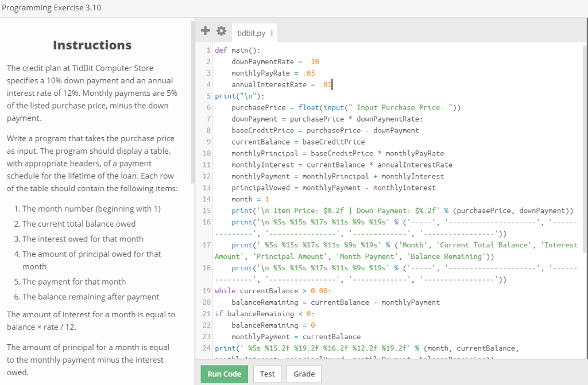Click 'The payment for that month' item
The image size is (588, 385).
[74, 282]
